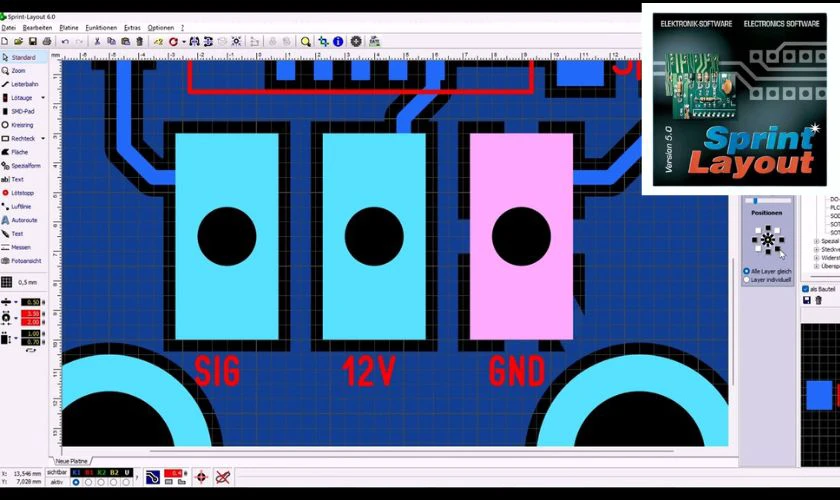Toggle the 'als Bauteil' checkbox
The image size is (840, 500).
coord(806,289)
